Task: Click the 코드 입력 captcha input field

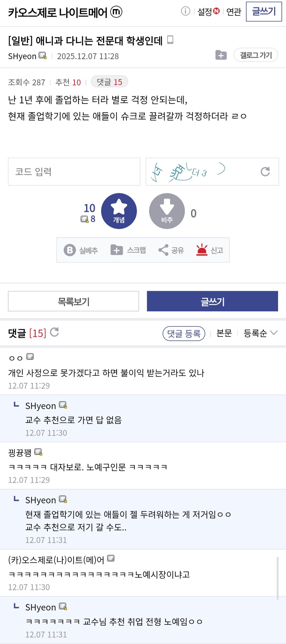Action: click(x=74, y=171)
